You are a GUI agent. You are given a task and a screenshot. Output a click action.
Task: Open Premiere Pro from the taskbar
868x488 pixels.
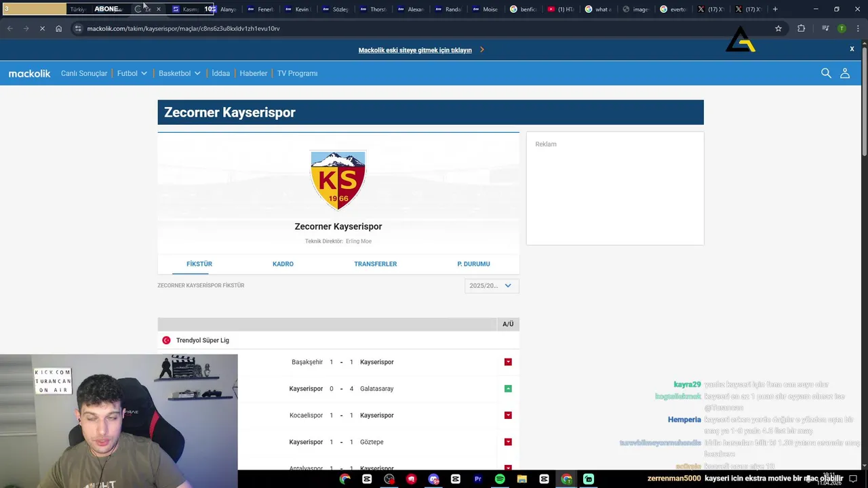477,479
